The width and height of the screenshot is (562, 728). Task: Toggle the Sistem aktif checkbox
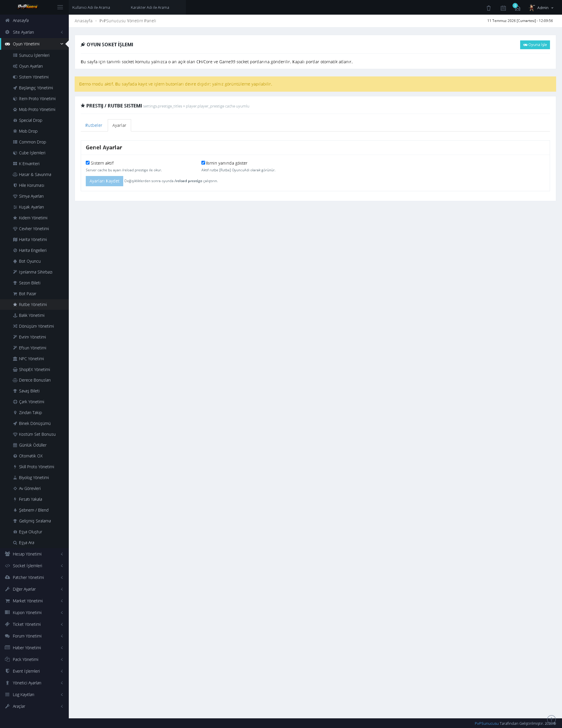coord(88,163)
